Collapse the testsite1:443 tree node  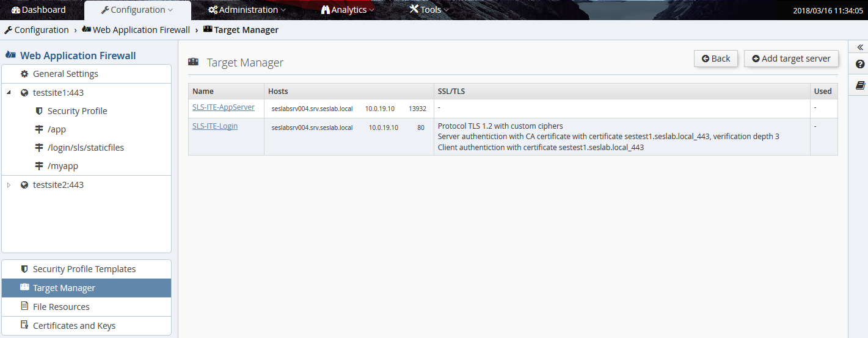point(9,93)
